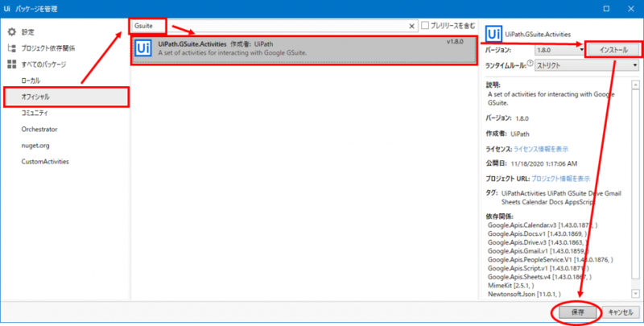Click MimeKit dependency entry
Image resolution: width=644 pixels, height=326 pixels.
tap(510, 286)
